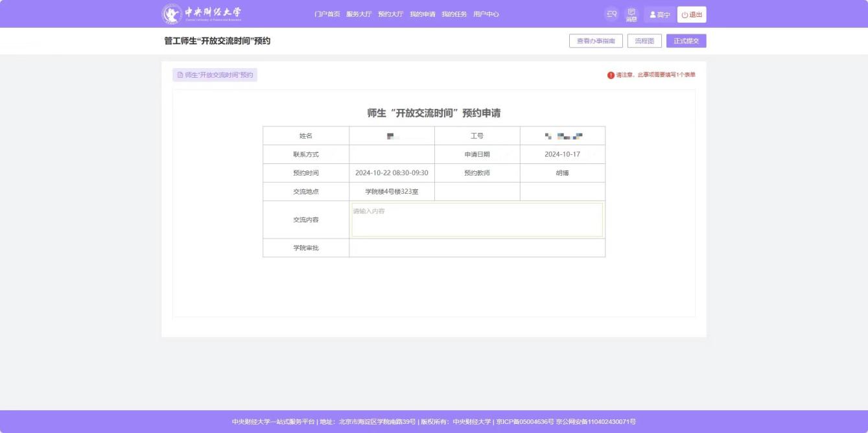Go to 用户中心
This screenshot has width=868, height=433.
click(486, 14)
